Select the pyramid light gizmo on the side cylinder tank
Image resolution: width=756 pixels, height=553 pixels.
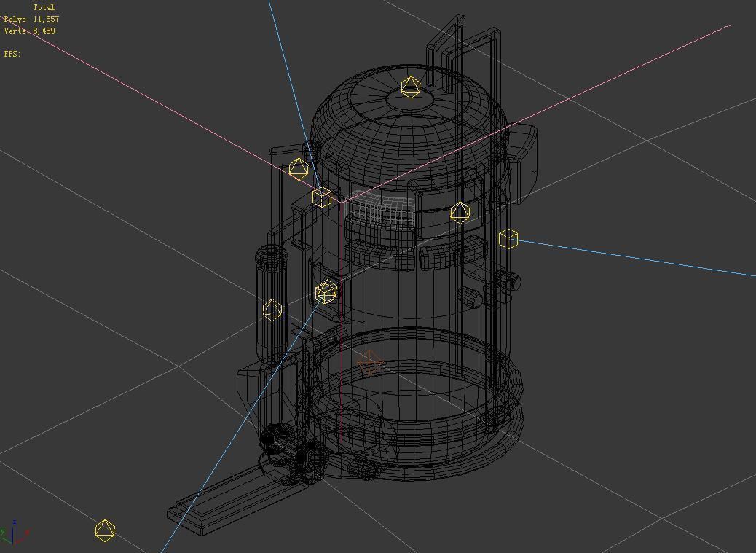272,310
